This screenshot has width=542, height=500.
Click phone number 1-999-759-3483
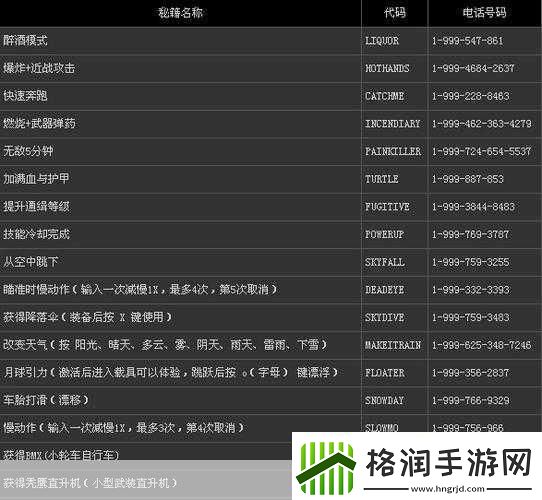pyautogui.click(x=470, y=317)
